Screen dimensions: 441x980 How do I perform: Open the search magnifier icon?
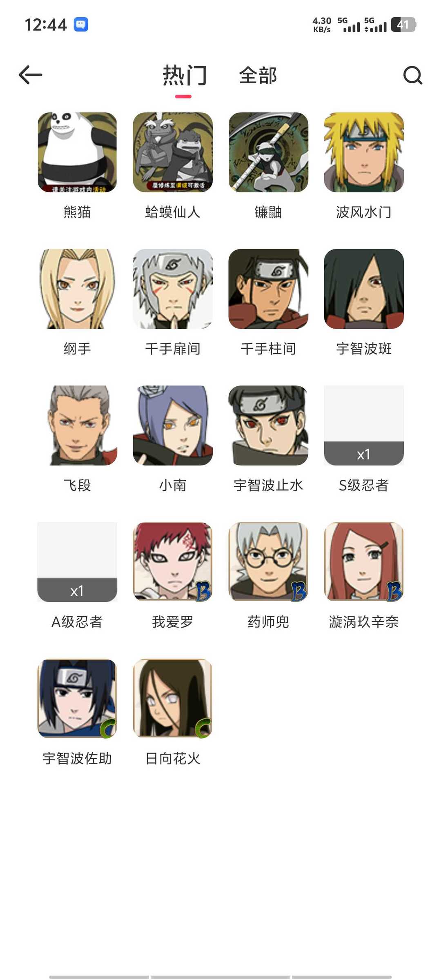click(412, 75)
